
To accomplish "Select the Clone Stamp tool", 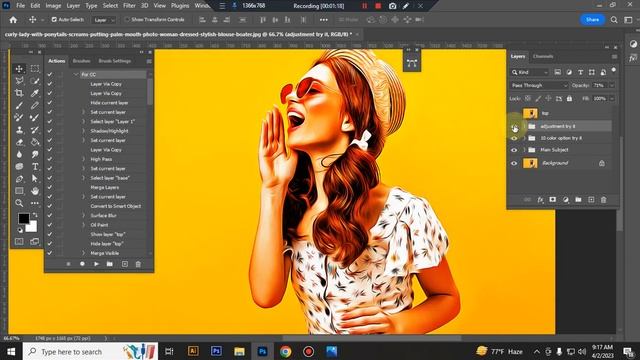I will pyautogui.click(x=19, y=130).
